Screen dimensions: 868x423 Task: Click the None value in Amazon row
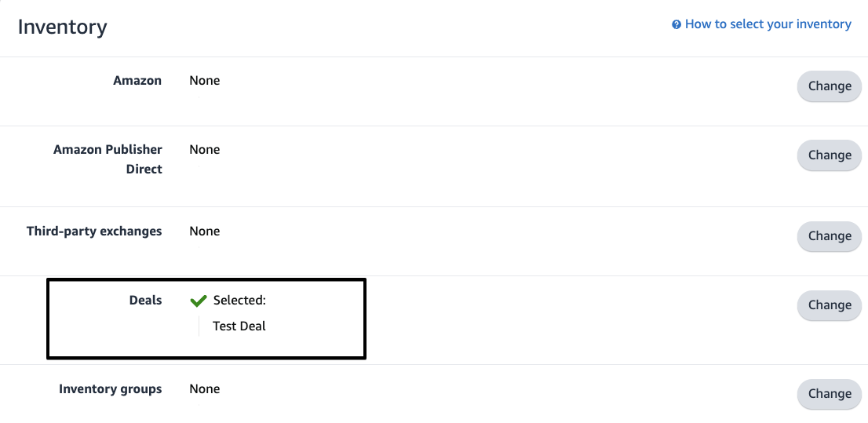tap(204, 81)
